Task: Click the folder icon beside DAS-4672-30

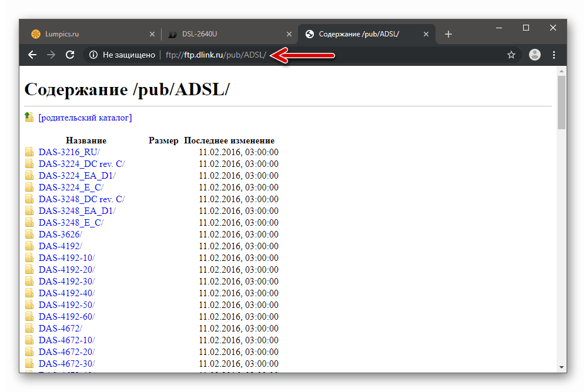Action: [29, 364]
